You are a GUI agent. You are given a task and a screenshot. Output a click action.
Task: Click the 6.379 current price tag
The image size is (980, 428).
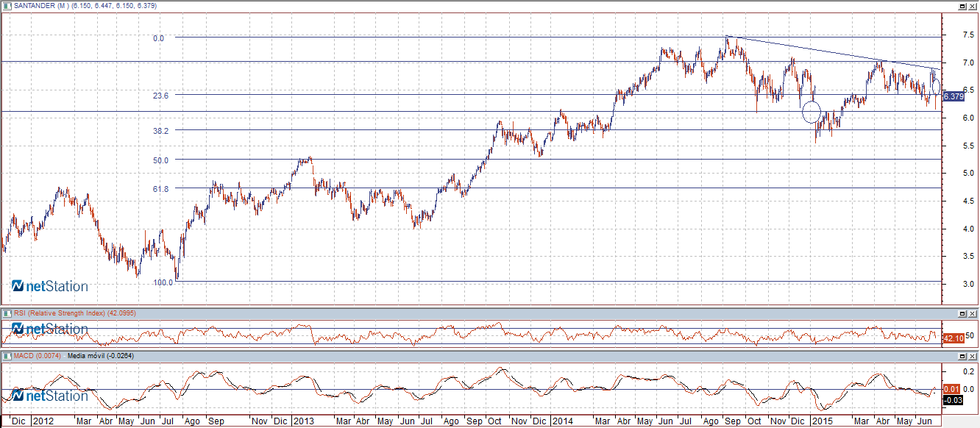(x=953, y=96)
